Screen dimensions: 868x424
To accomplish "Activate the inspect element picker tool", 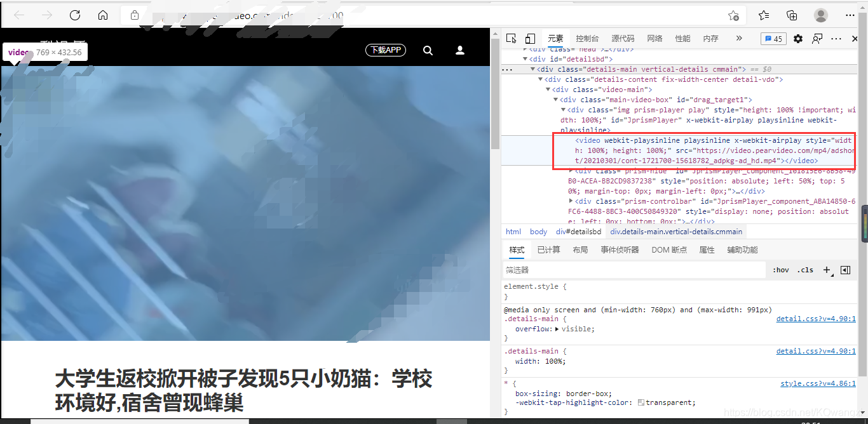I will [x=512, y=39].
